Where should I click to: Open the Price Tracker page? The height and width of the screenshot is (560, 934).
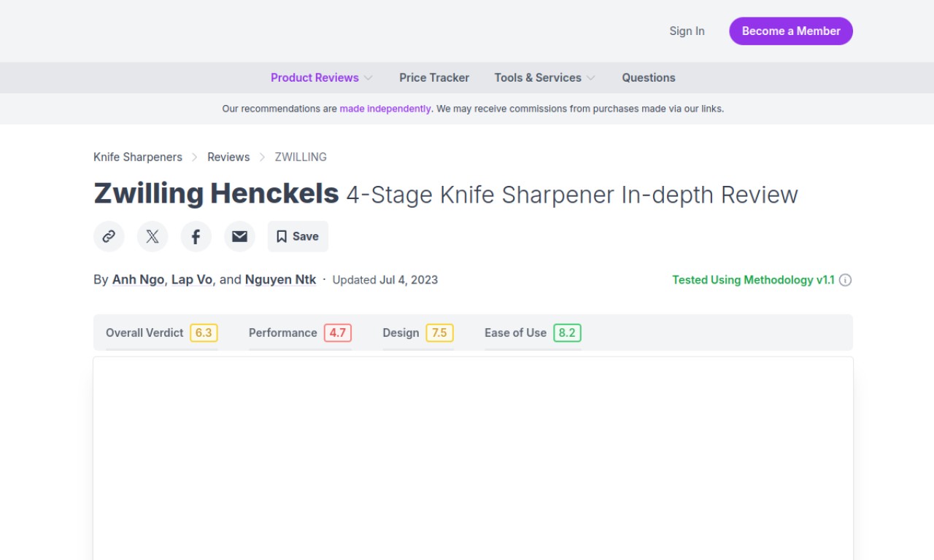pyautogui.click(x=434, y=78)
